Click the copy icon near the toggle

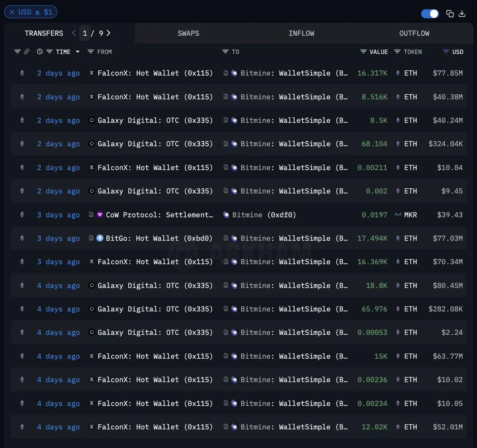pyautogui.click(x=450, y=14)
